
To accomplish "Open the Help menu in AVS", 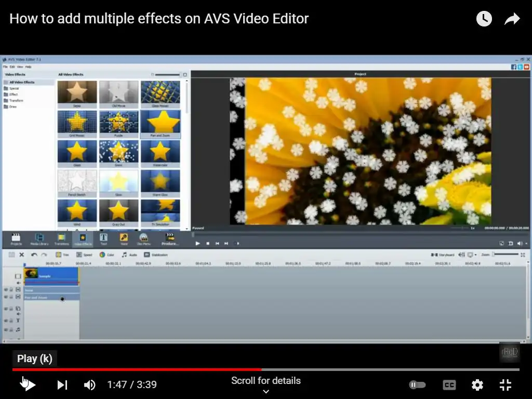I will 28,67.
